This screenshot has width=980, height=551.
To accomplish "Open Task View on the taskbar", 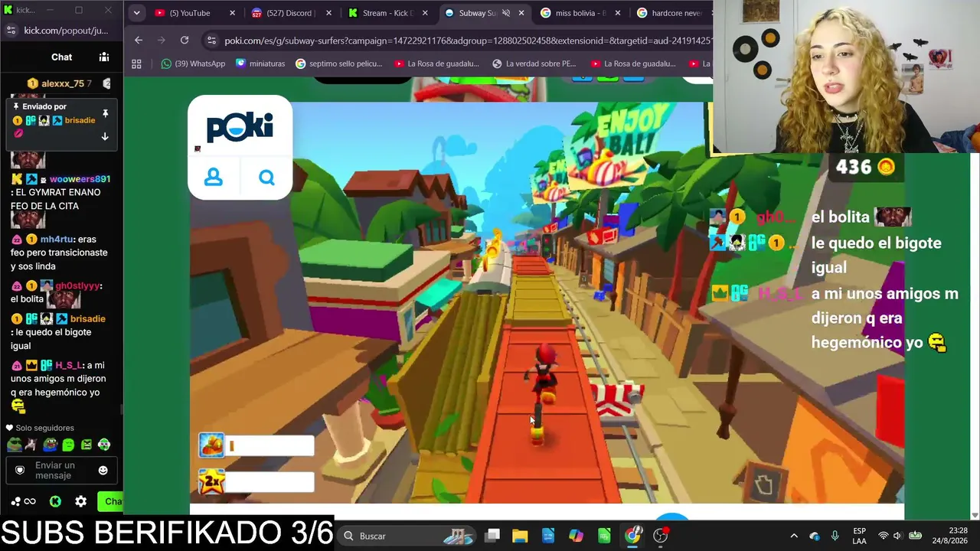I will pos(492,536).
